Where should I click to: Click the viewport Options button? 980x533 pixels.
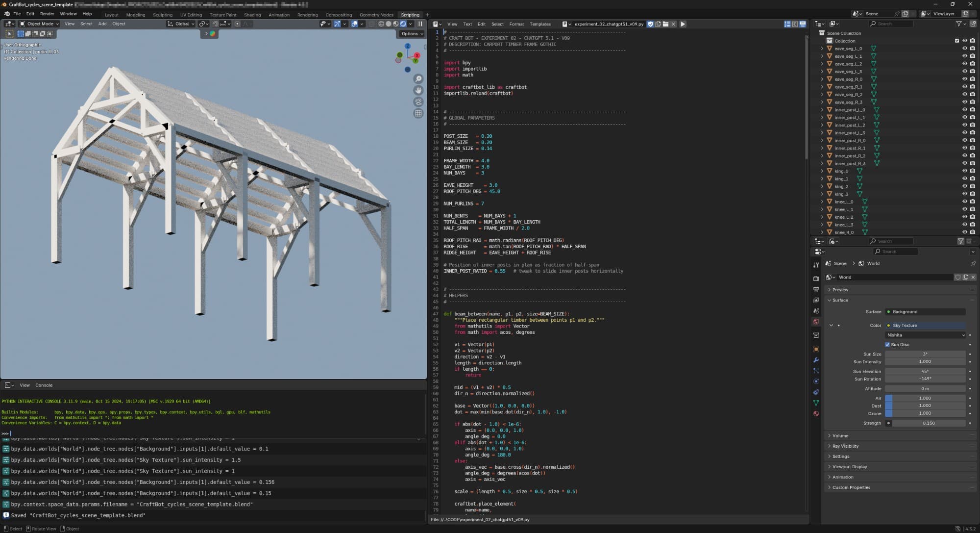411,34
